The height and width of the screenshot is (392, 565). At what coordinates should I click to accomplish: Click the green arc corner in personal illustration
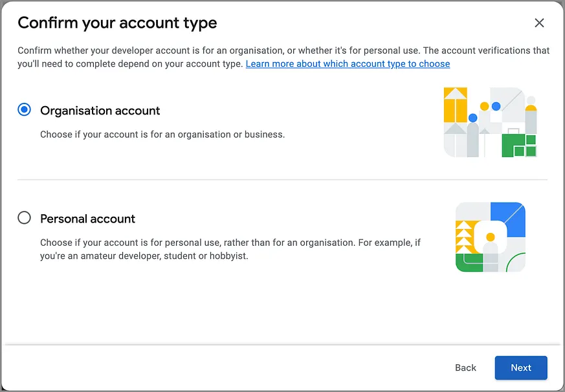click(516, 262)
